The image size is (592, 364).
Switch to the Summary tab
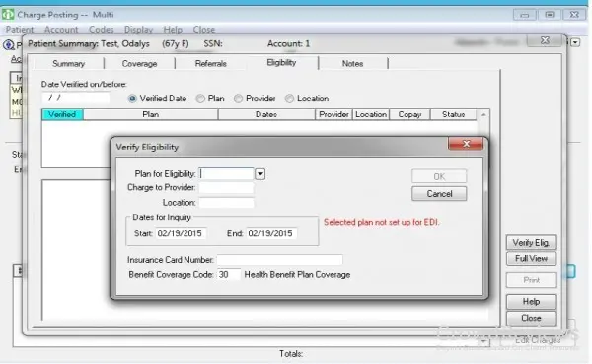click(68, 63)
